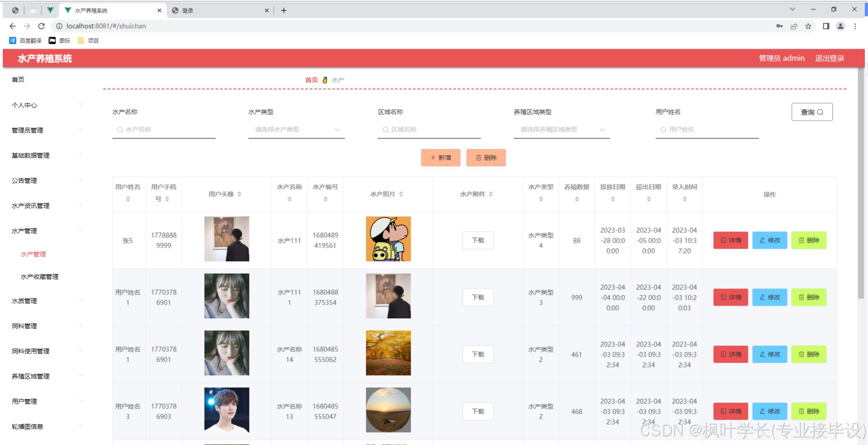Image resolution: width=868 pixels, height=445 pixels.
Task: Open the browser side panel icon
Action: pos(826,26)
